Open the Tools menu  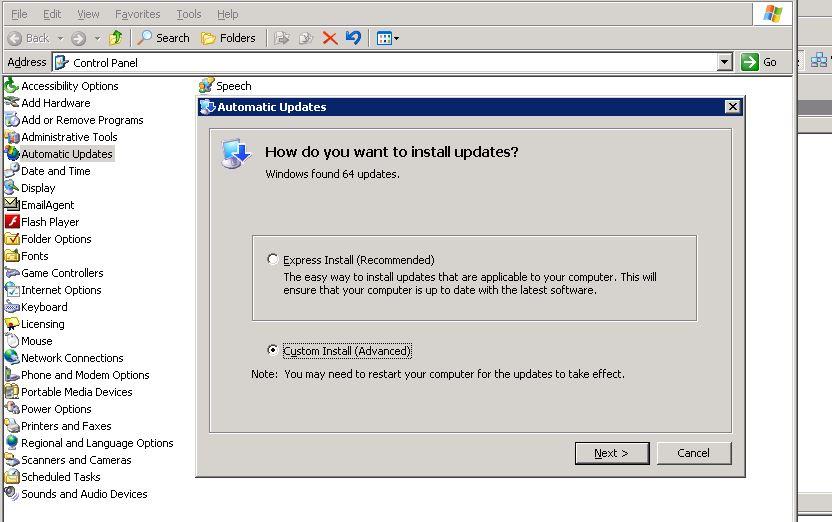(189, 14)
